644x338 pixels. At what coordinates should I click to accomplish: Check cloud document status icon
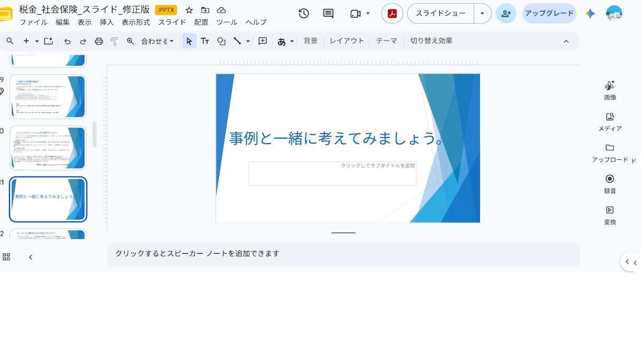(222, 10)
